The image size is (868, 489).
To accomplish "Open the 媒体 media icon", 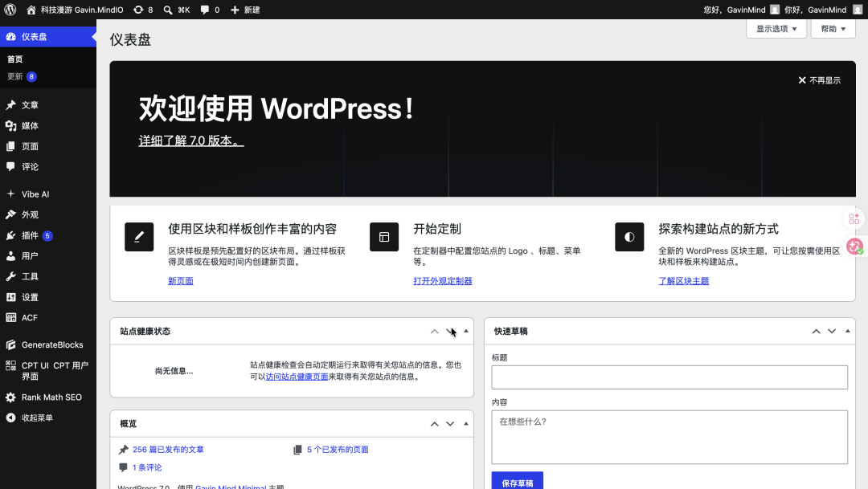I will point(10,125).
